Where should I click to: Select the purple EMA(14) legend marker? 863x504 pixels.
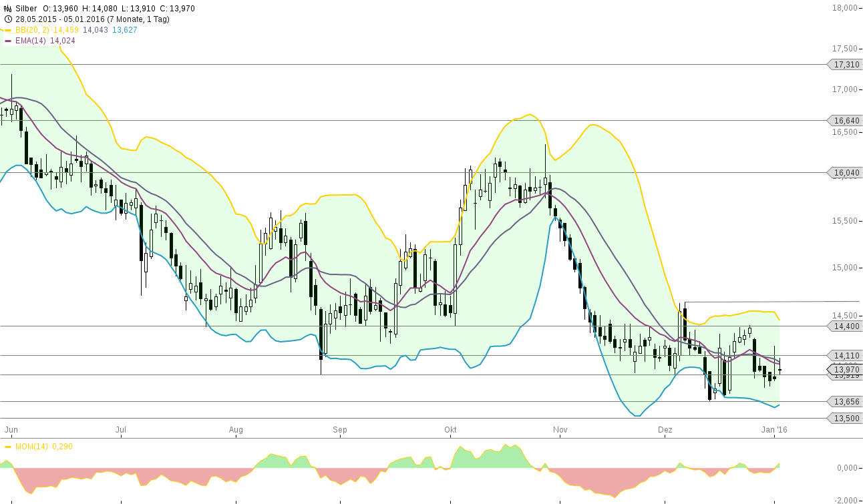coord(7,40)
